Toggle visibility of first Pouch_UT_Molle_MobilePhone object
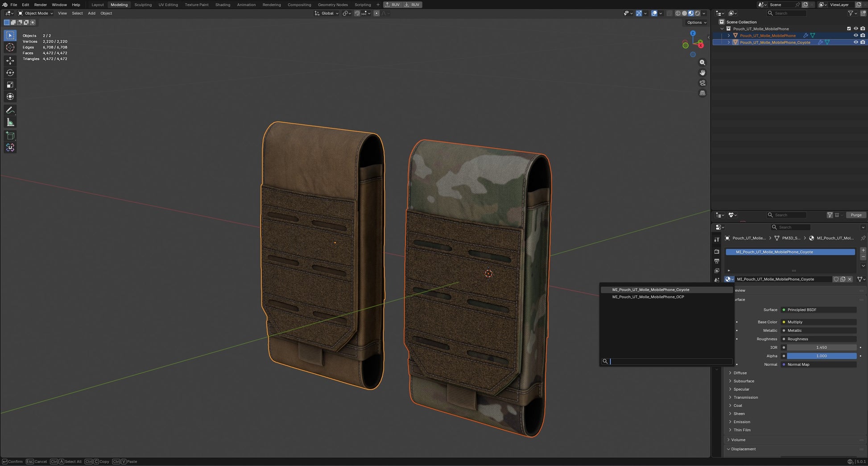The height and width of the screenshot is (466, 868). 856,35
